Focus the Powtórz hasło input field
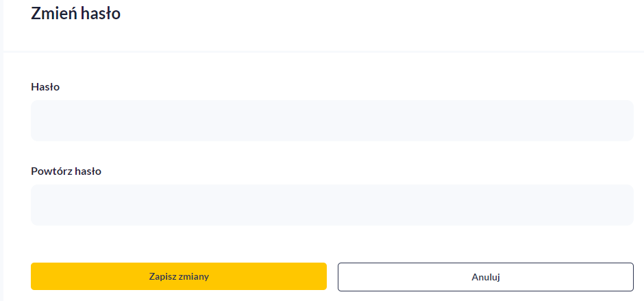The width and height of the screenshot is (644, 301). [x=332, y=205]
